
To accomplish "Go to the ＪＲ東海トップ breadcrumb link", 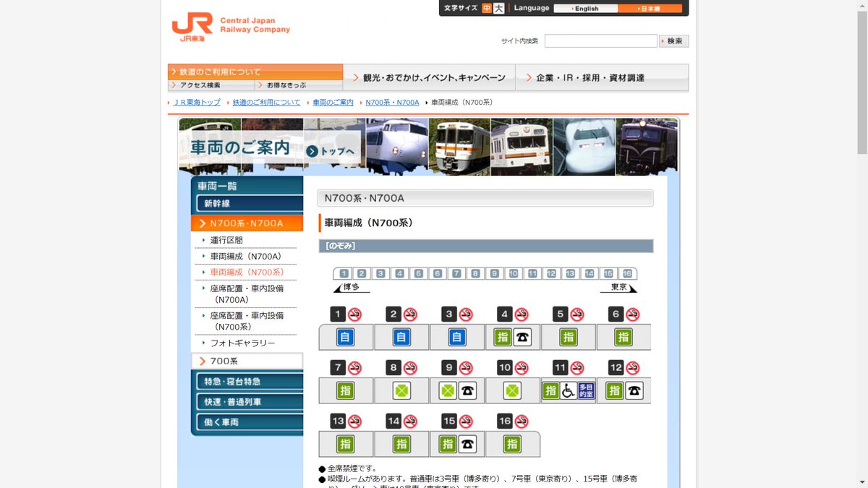I will (197, 103).
